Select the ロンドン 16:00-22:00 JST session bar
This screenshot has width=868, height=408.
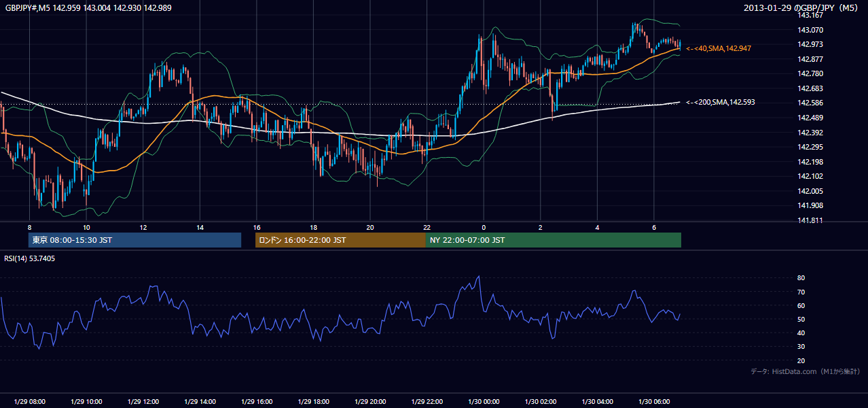pos(340,240)
